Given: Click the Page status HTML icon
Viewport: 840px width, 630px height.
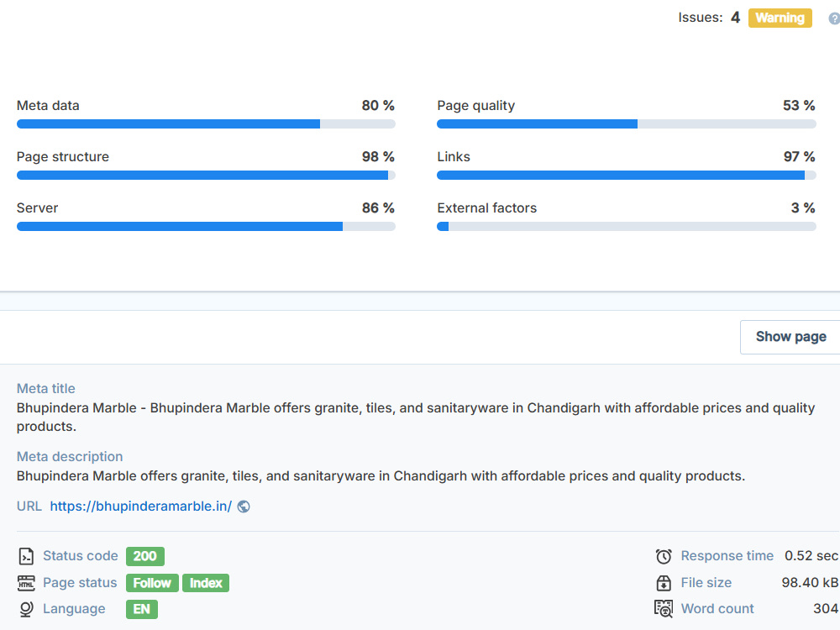Looking at the screenshot, I should pyautogui.click(x=26, y=583).
